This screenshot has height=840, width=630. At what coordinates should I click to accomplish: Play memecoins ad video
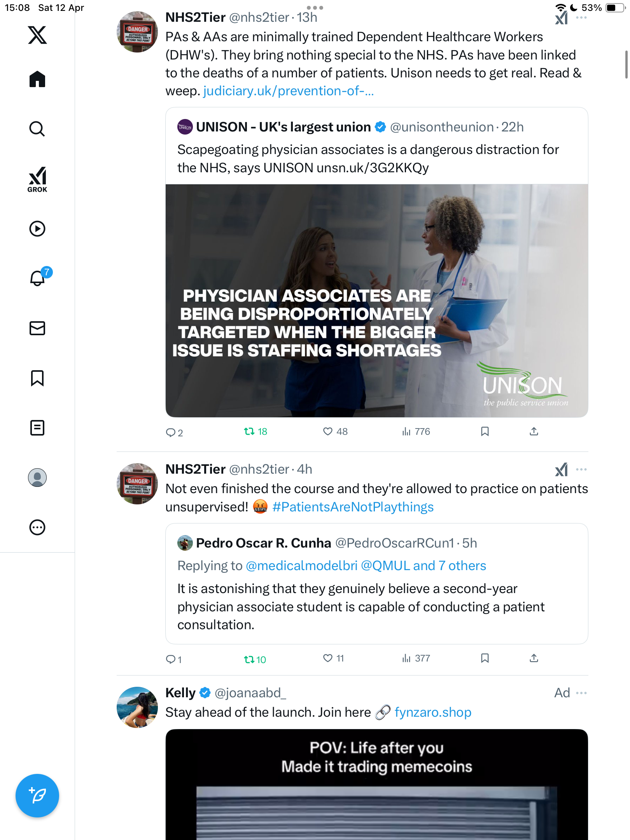(377, 784)
